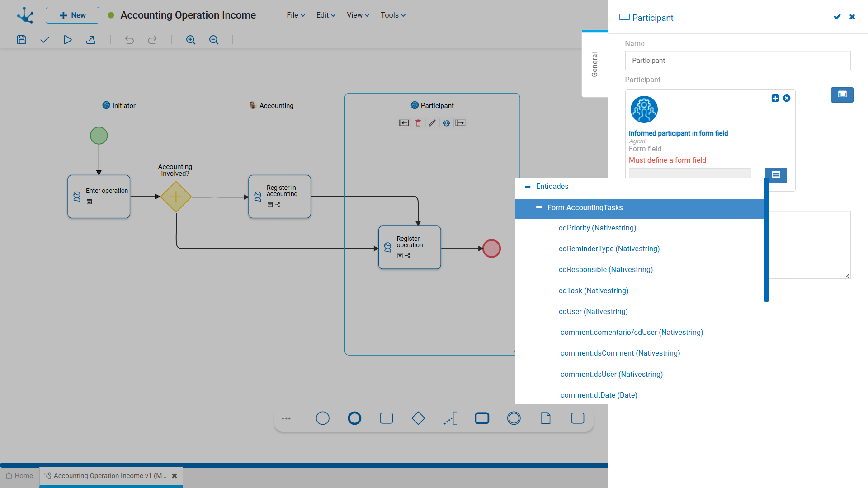Click the run process play icon
The height and width of the screenshot is (488, 868).
[67, 40]
